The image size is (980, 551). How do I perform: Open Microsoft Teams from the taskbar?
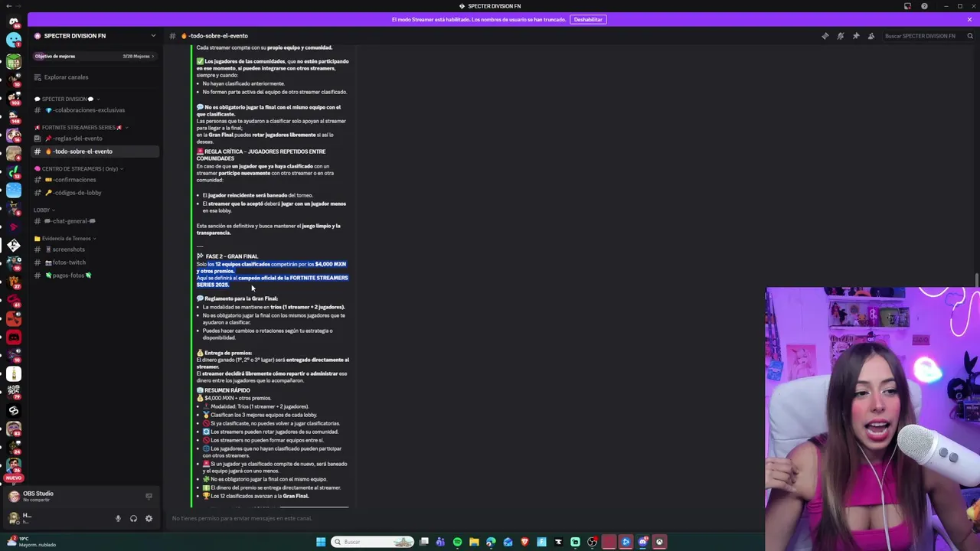tap(440, 542)
